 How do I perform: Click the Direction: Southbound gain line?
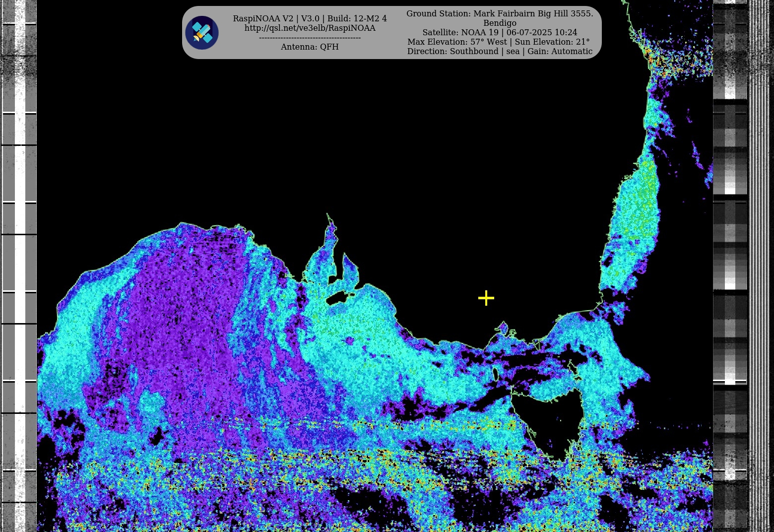(x=499, y=51)
